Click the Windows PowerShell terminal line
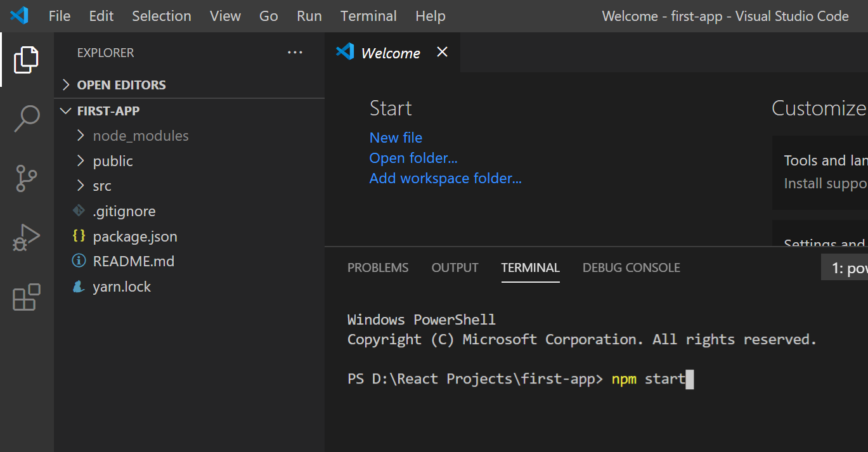Viewport: 868px width, 452px height. [x=422, y=320]
